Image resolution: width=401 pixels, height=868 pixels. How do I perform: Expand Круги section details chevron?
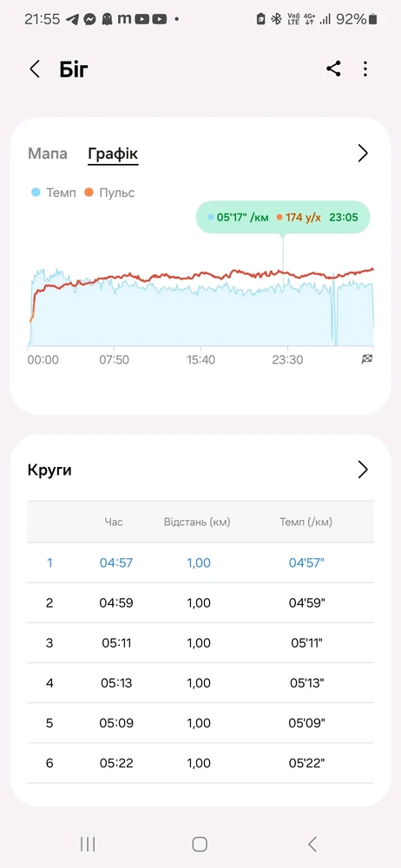[363, 470]
